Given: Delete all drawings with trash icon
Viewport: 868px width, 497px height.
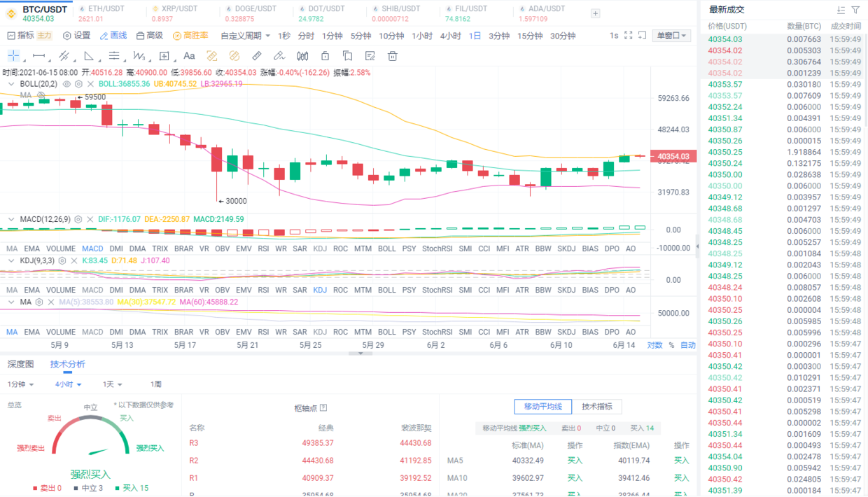Looking at the screenshot, I should (393, 56).
